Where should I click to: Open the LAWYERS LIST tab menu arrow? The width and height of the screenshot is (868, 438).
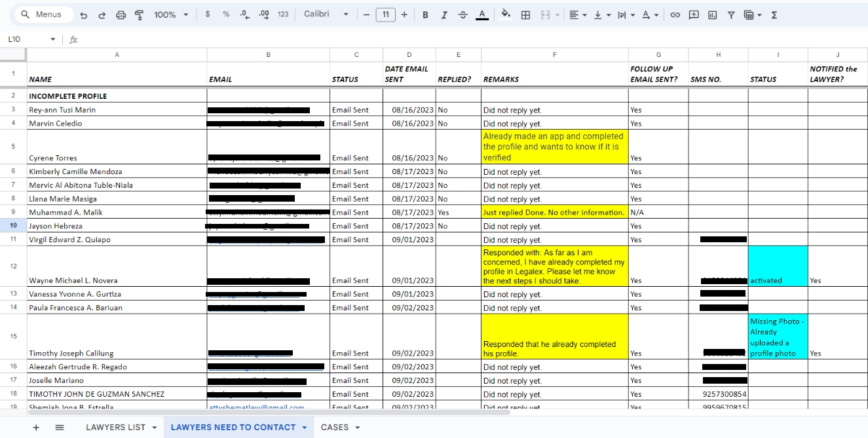[x=155, y=428]
